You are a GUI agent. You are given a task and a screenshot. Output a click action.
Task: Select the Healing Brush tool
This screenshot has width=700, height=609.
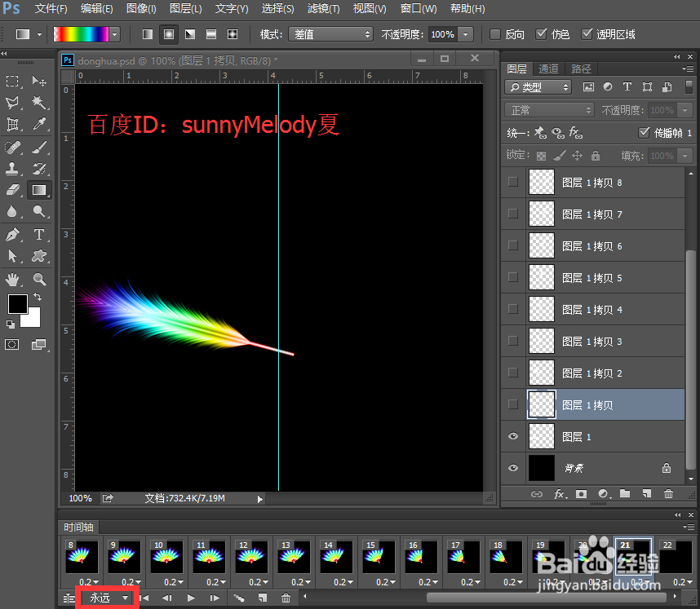point(12,147)
